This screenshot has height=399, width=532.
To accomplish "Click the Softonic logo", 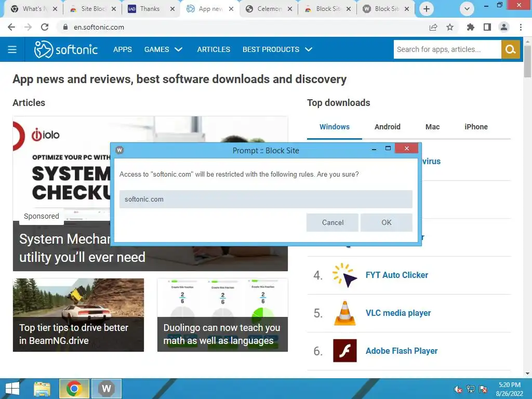I will (66, 49).
